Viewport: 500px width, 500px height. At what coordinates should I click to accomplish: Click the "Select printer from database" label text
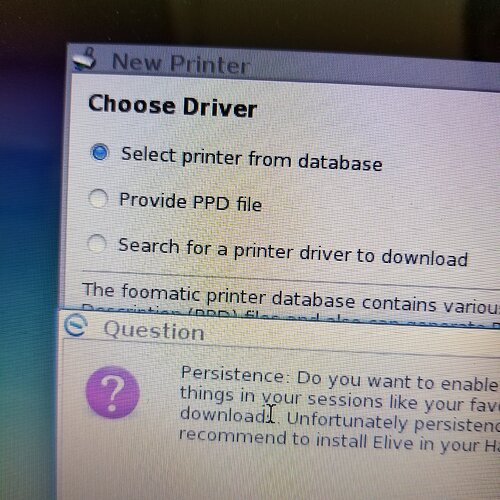(x=252, y=159)
